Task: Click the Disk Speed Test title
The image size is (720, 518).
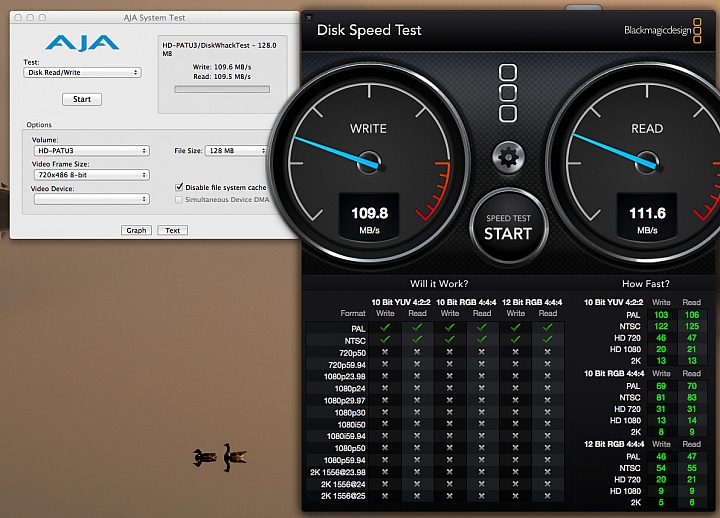Action: [x=369, y=30]
